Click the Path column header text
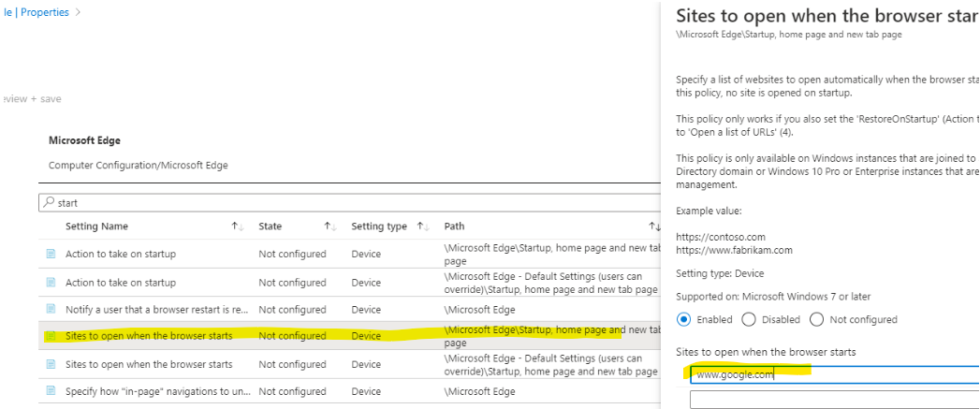The height and width of the screenshot is (409, 980). click(x=454, y=226)
